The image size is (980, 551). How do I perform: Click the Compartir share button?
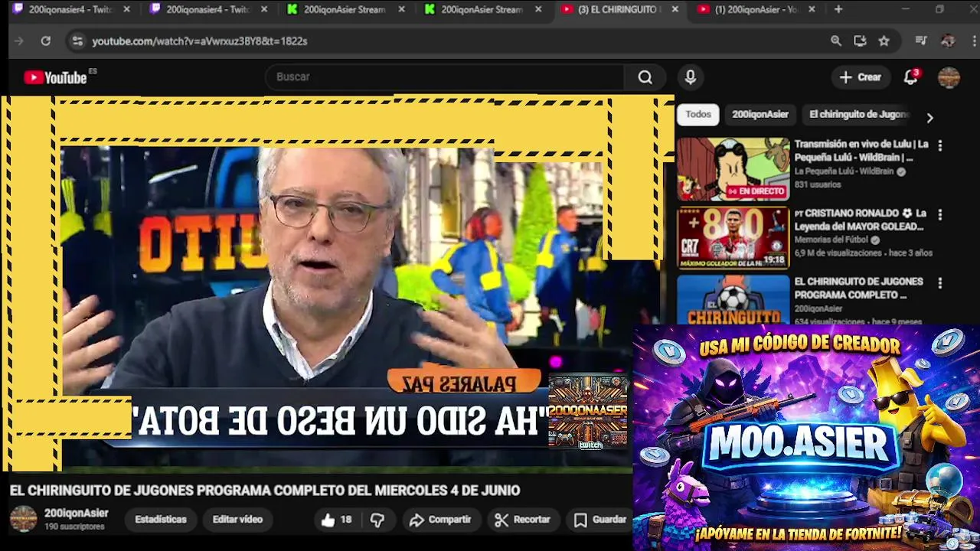pos(439,520)
